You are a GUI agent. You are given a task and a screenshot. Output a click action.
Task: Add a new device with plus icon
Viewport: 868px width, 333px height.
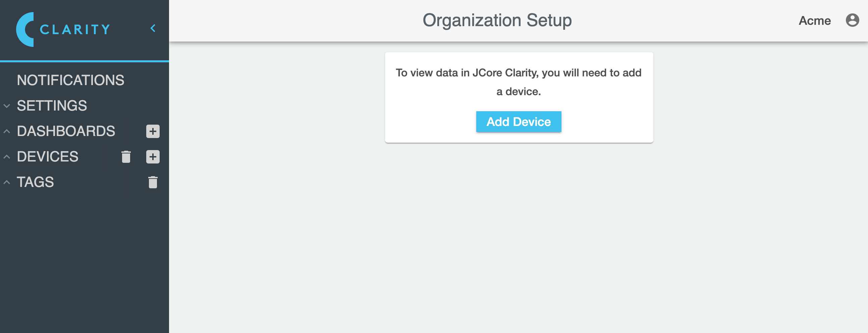click(x=153, y=157)
